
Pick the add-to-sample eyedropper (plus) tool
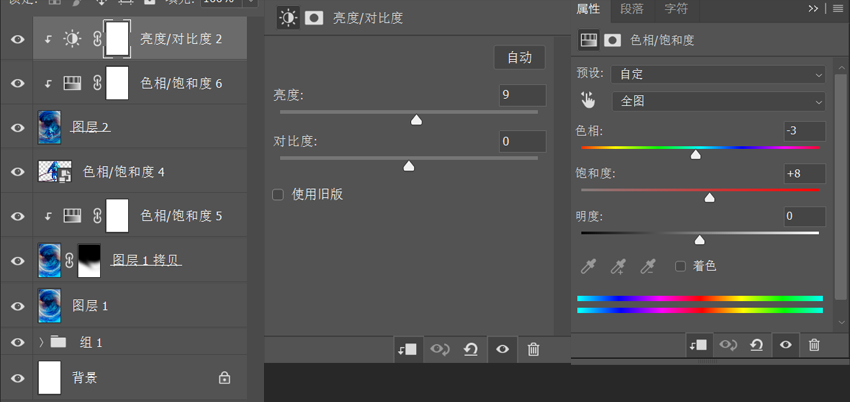618,266
